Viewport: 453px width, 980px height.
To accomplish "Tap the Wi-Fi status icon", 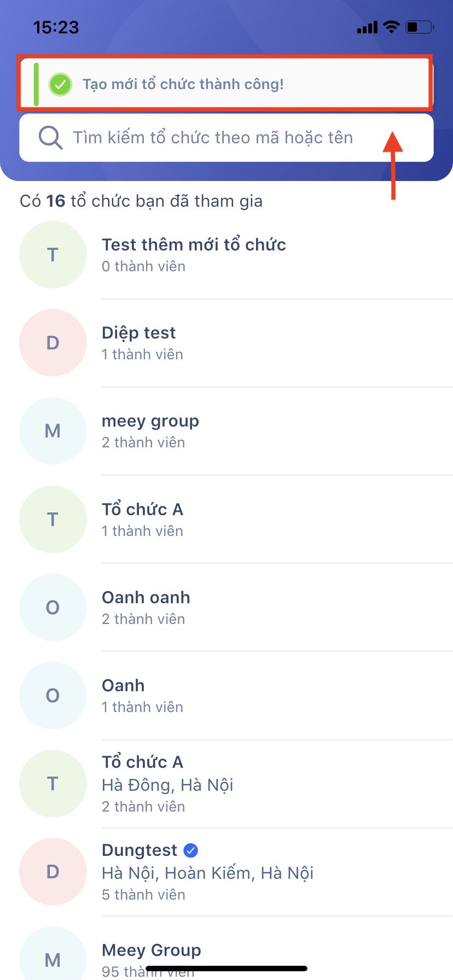I will tap(391, 27).
